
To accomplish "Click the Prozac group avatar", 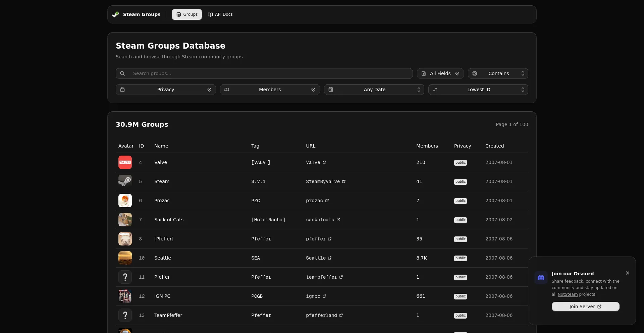I will click(125, 201).
